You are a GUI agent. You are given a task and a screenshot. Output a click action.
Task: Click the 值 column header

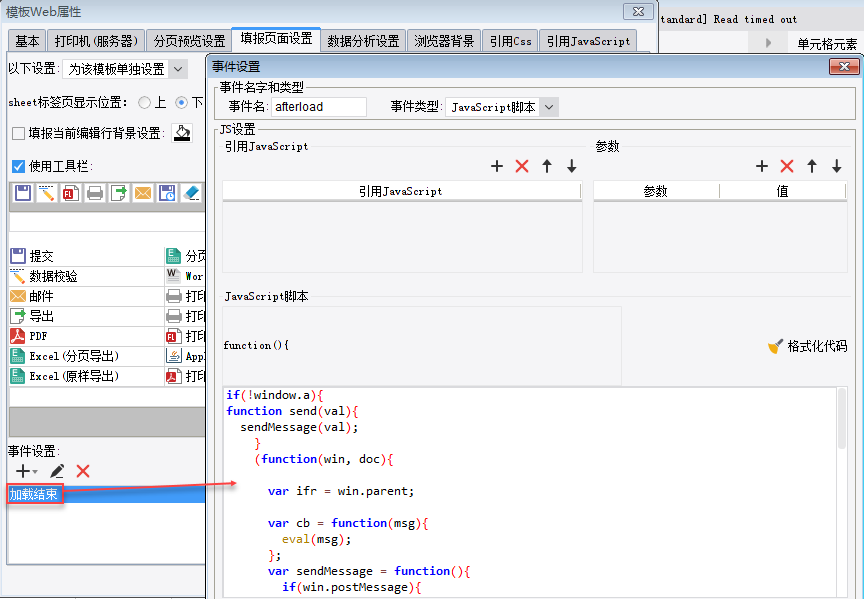782,191
